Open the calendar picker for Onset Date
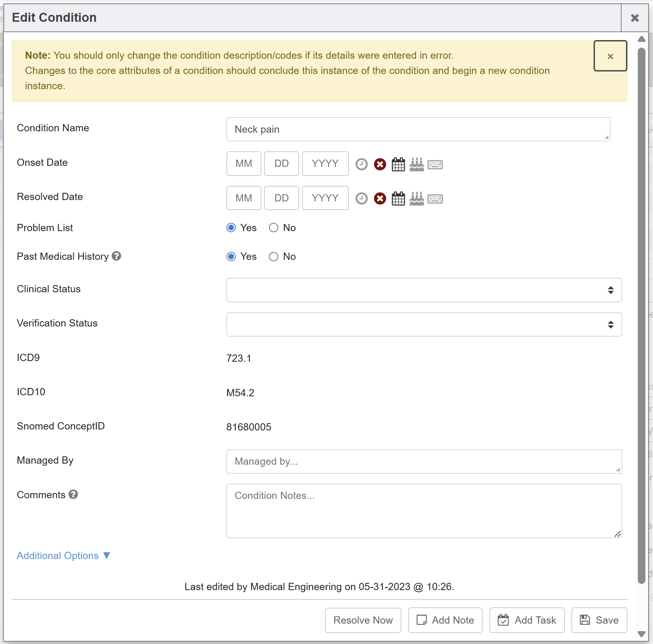Screen dimensions: 653x644 point(398,164)
